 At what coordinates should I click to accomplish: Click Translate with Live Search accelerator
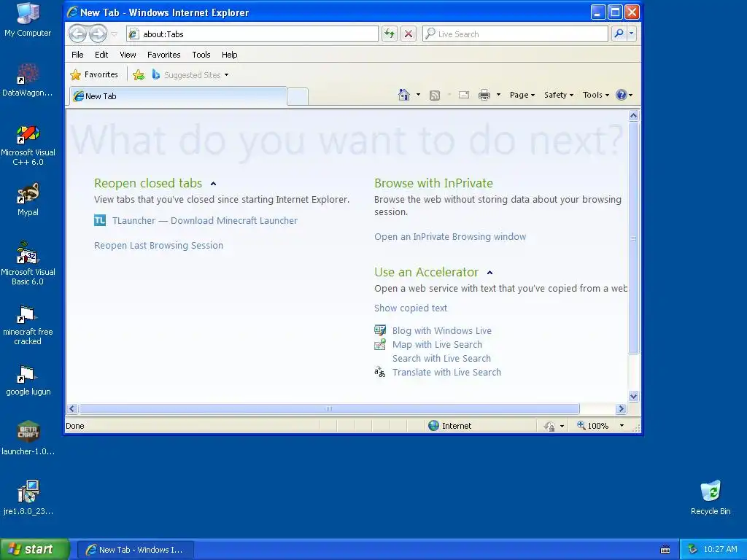coord(446,372)
